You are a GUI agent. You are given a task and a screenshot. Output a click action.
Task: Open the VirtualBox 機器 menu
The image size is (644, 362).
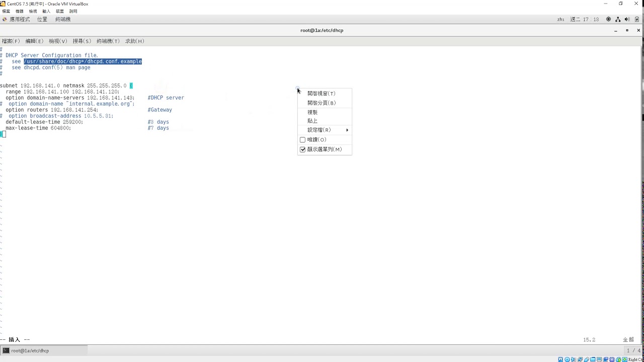tap(20, 11)
